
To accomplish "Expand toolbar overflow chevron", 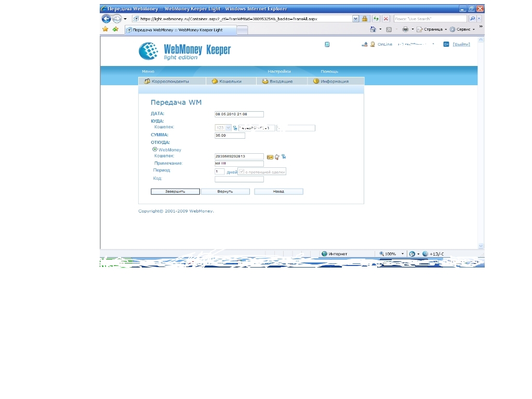I will (x=481, y=26).
